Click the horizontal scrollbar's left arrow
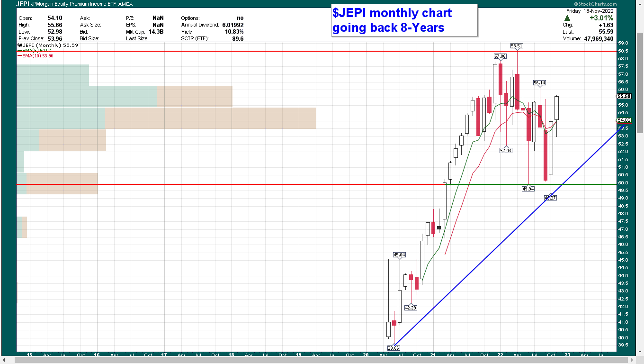Viewport: 644px width, 364px height. (x=5, y=360)
